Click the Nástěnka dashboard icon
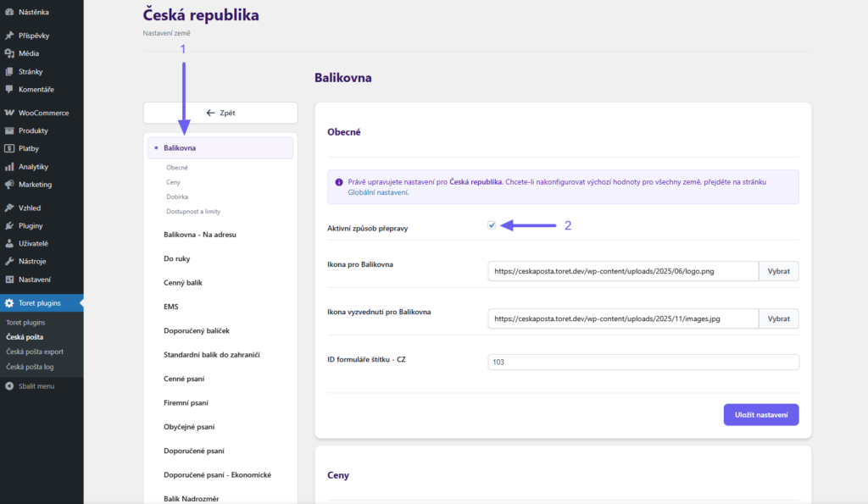This screenshot has width=868, height=504. tap(9, 13)
